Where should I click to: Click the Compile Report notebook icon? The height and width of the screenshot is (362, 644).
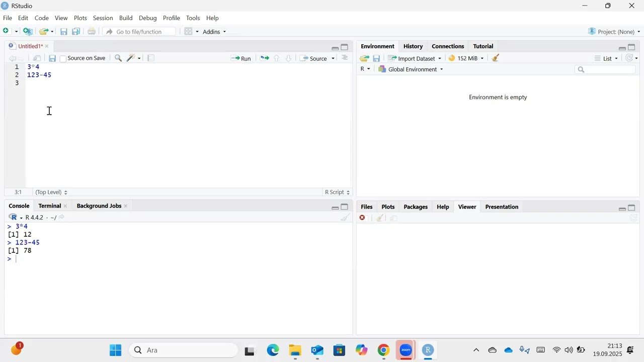pos(151,58)
